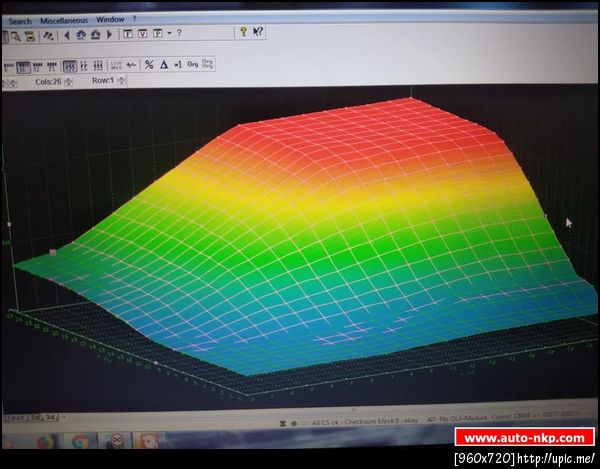Open Chrome from the taskbar
The width and height of the screenshot is (600, 469).
click(80, 442)
